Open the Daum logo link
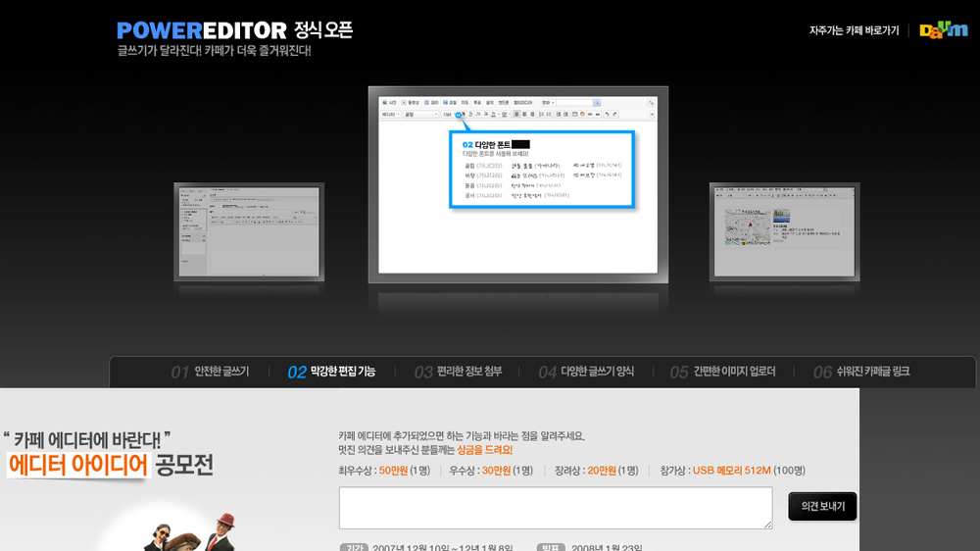Image resolution: width=980 pixels, height=551 pixels. (943, 30)
